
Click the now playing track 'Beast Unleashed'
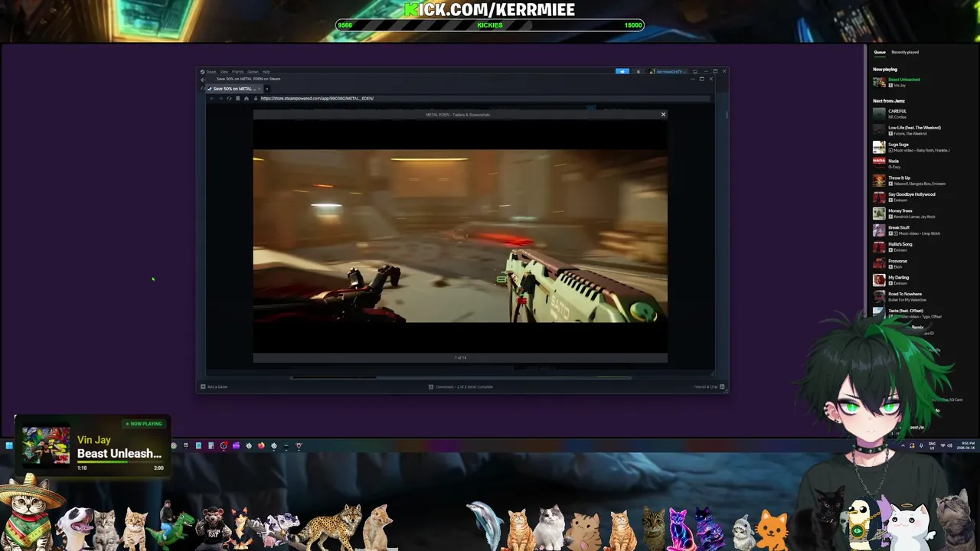point(903,80)
